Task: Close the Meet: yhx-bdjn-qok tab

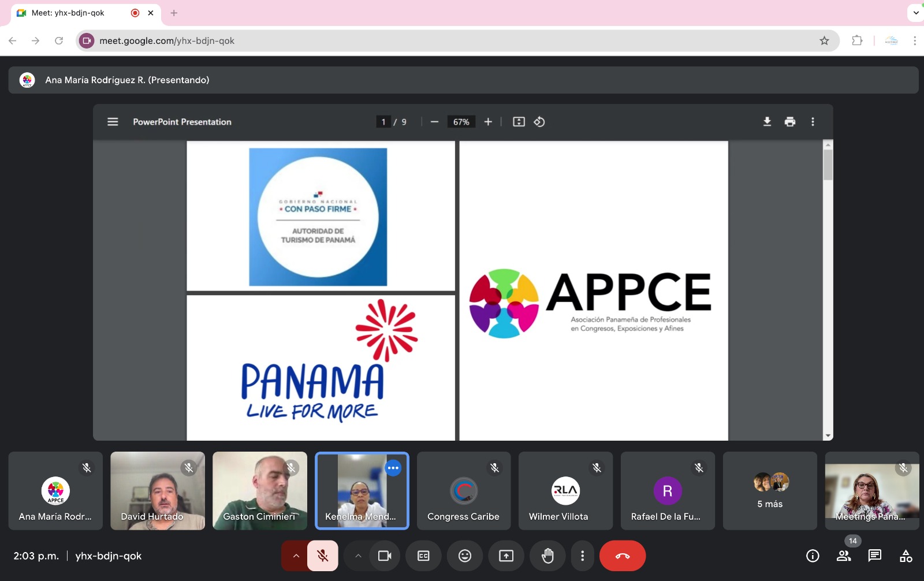Action: pyautogui.click(x=151, y=13)
